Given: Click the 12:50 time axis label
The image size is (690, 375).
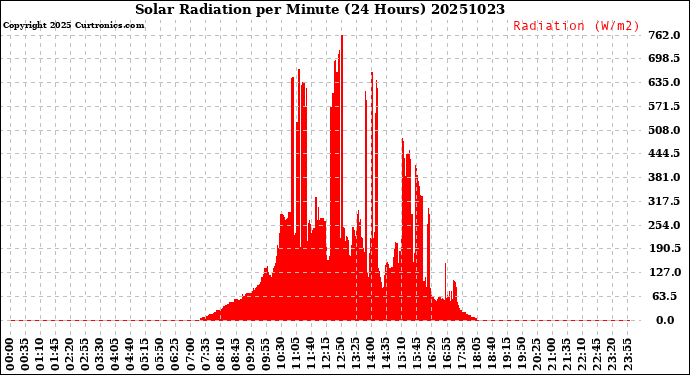Looking at the screenshot, I should (x=341, y=355).
